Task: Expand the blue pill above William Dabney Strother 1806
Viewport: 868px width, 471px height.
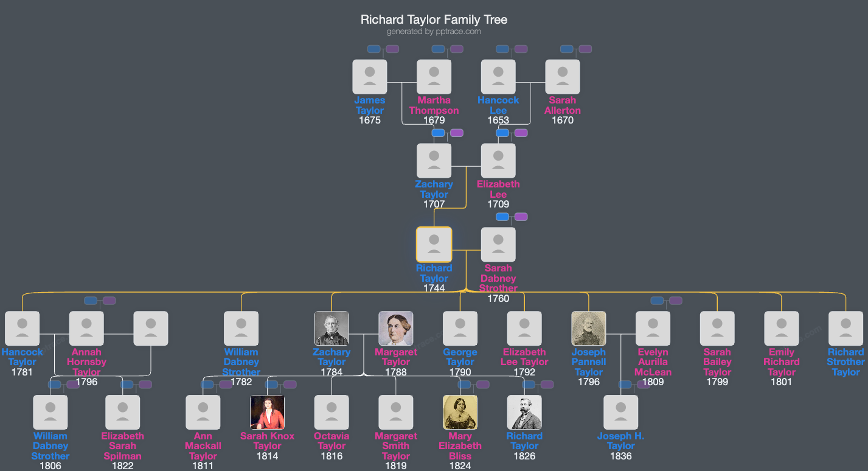Action: coord(54,385)
